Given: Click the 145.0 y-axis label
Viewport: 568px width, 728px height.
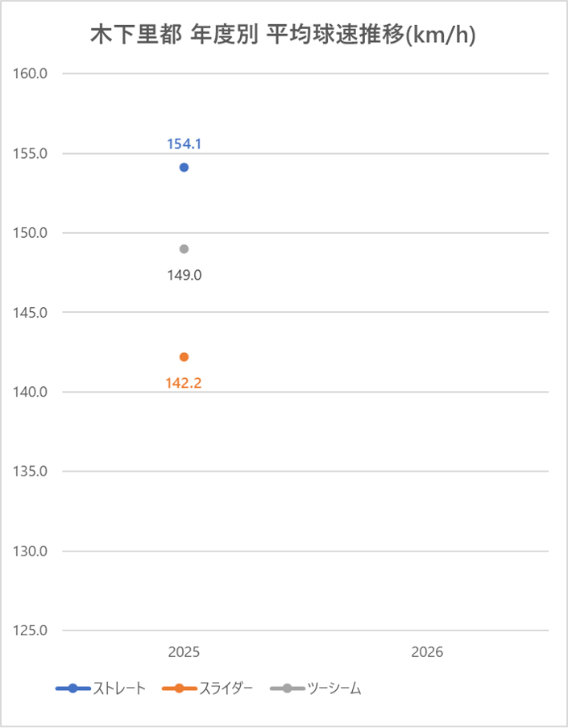Looking at the screenshot, I should [30, 313].
